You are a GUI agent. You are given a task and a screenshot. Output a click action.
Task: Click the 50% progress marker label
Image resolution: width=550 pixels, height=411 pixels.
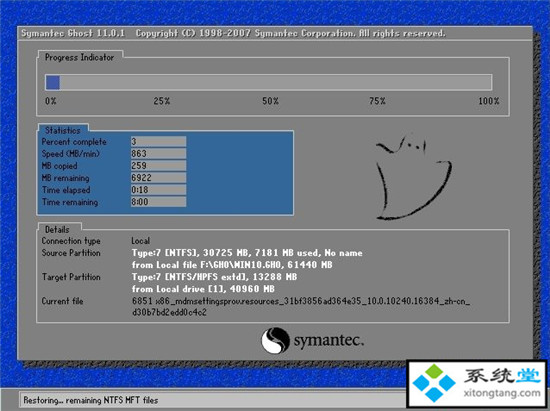270,101
